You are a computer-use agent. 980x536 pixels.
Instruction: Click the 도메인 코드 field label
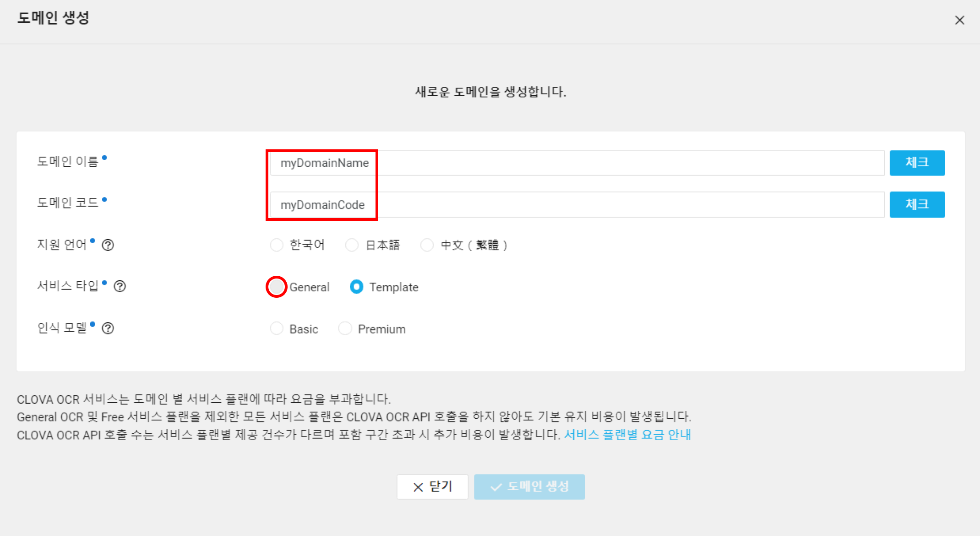68,202
